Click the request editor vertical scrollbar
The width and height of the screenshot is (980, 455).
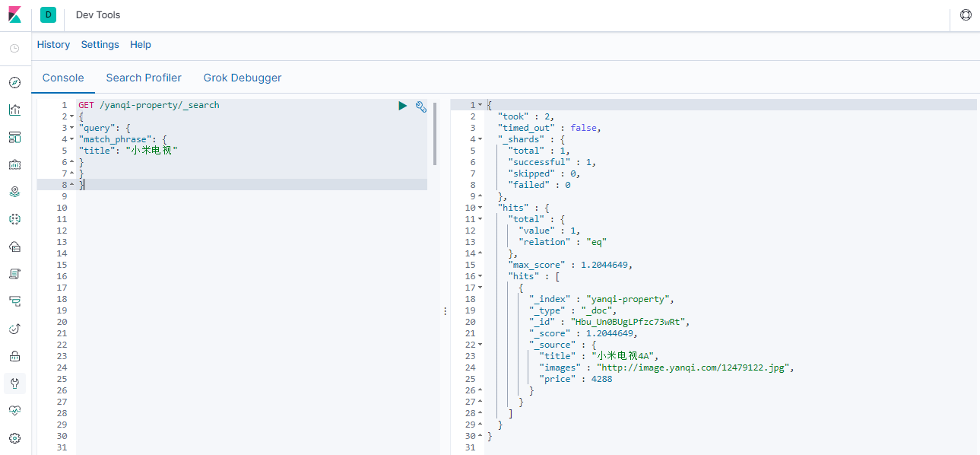pyautogui.click(x=435, y=133)
